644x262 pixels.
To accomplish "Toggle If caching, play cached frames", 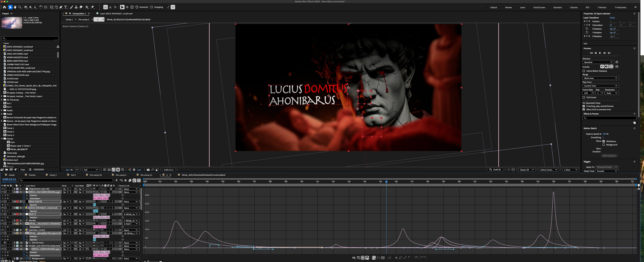I will (x=584, y=106).
